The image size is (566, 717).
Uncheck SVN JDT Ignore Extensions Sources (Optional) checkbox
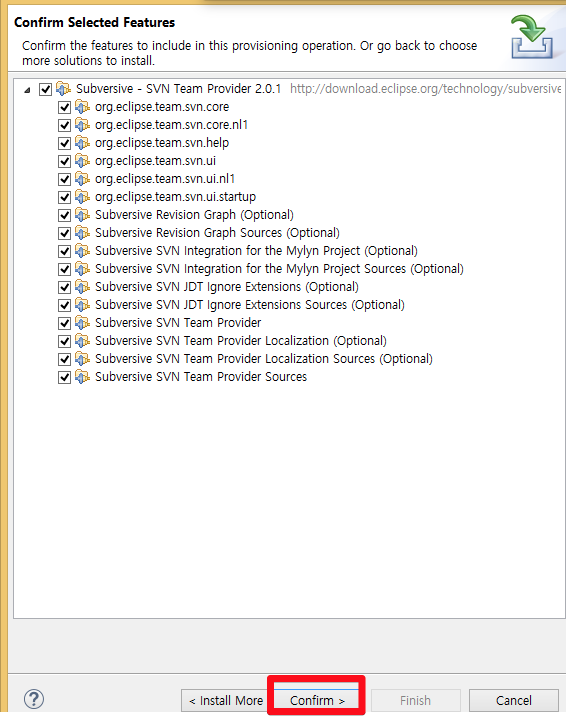pos(64,305)
